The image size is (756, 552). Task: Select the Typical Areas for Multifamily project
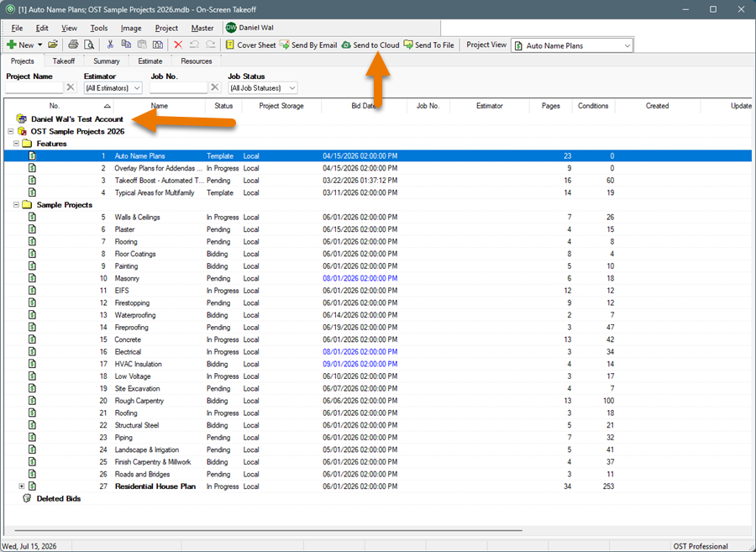click(x=378, y=193)
